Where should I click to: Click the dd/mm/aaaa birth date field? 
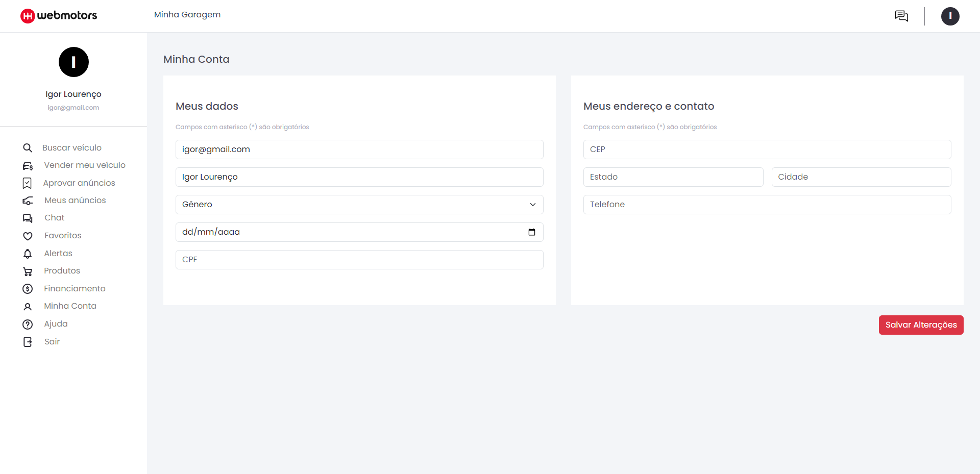(359, 232)
